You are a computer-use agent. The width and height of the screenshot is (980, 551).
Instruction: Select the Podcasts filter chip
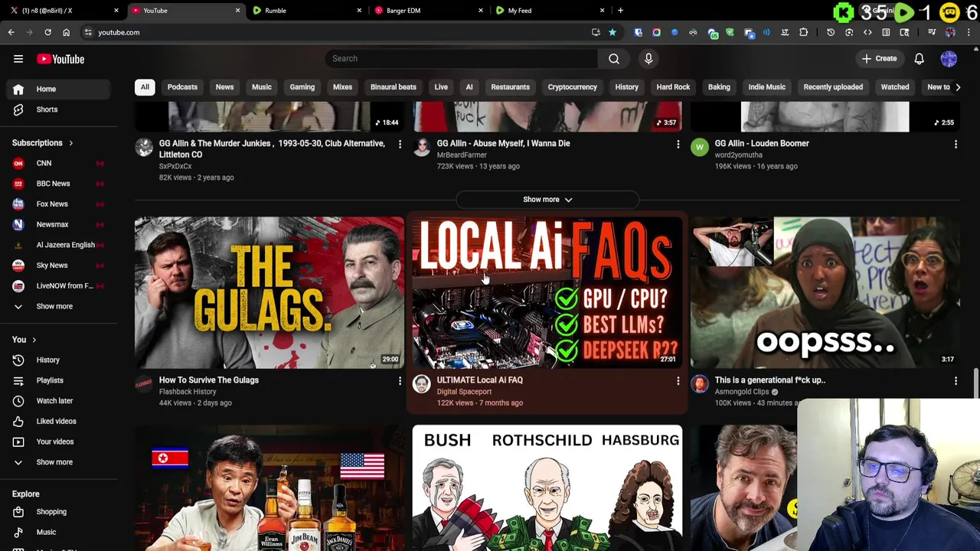182,87
